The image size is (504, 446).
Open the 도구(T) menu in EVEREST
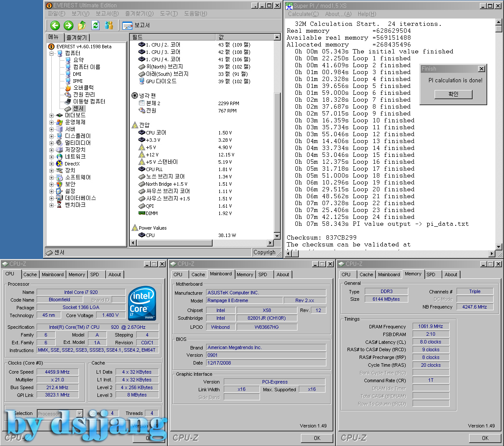169,13
